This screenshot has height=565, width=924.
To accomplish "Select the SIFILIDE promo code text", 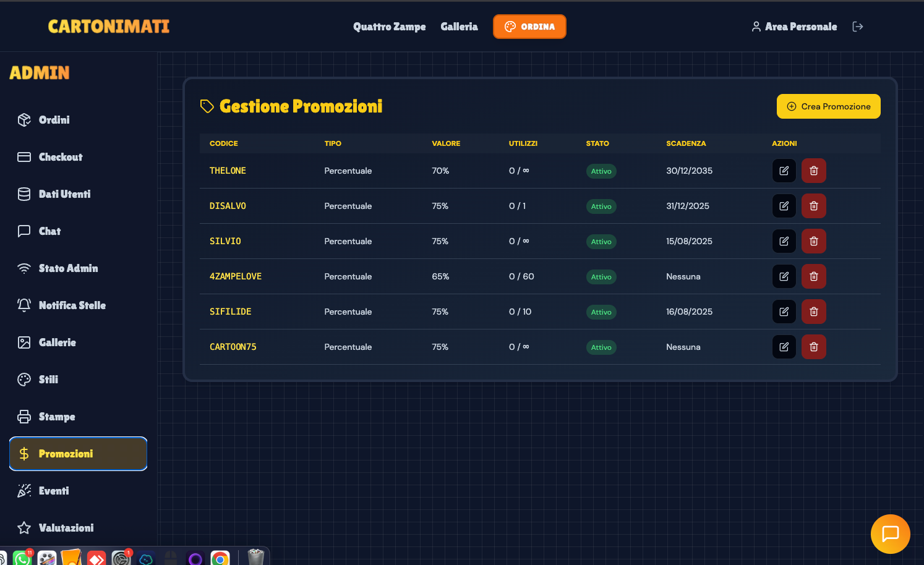I will (231, 312).
